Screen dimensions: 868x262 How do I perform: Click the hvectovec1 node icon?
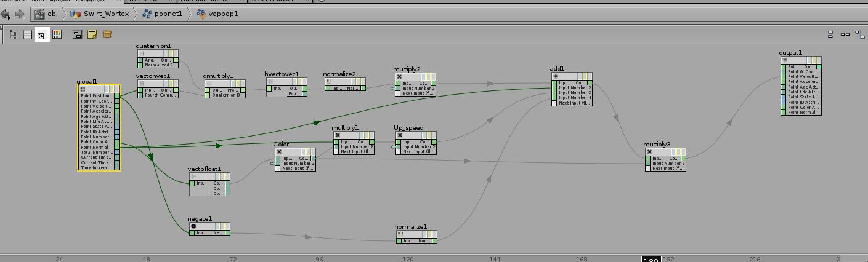click(x=270, y=81)
